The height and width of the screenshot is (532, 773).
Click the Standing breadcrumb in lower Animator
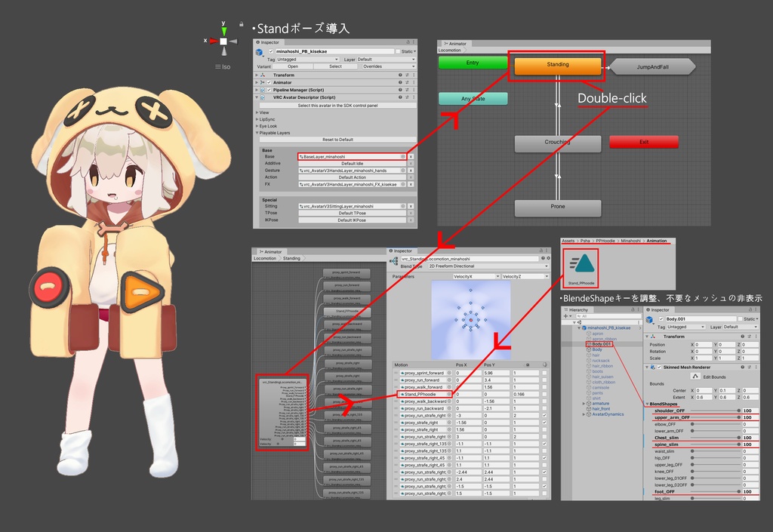(x=291, y=258)
